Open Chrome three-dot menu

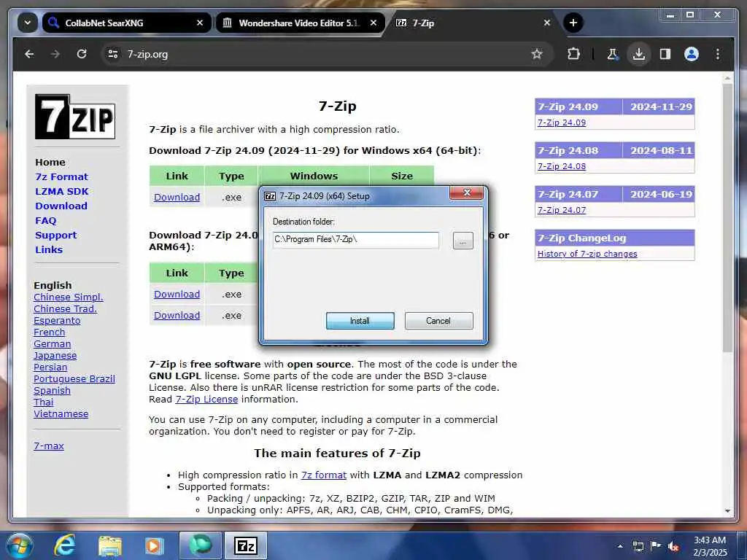coord(718,54)
